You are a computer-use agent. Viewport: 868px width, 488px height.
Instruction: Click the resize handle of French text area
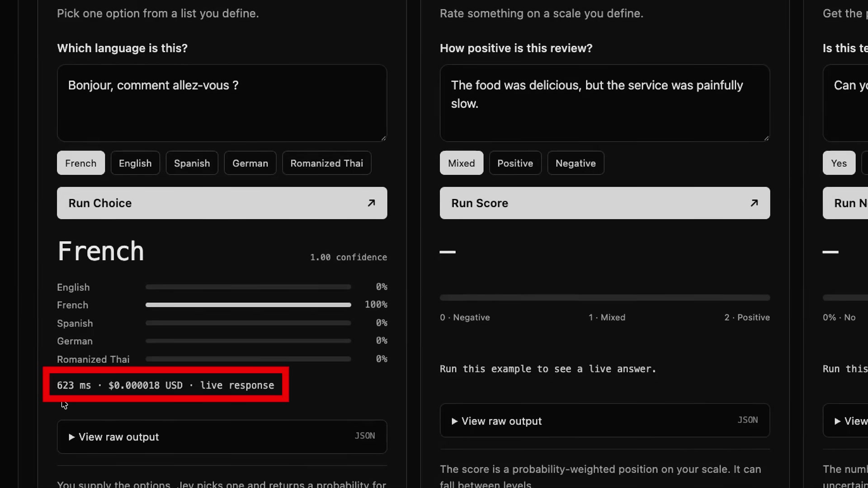[383, 138]
